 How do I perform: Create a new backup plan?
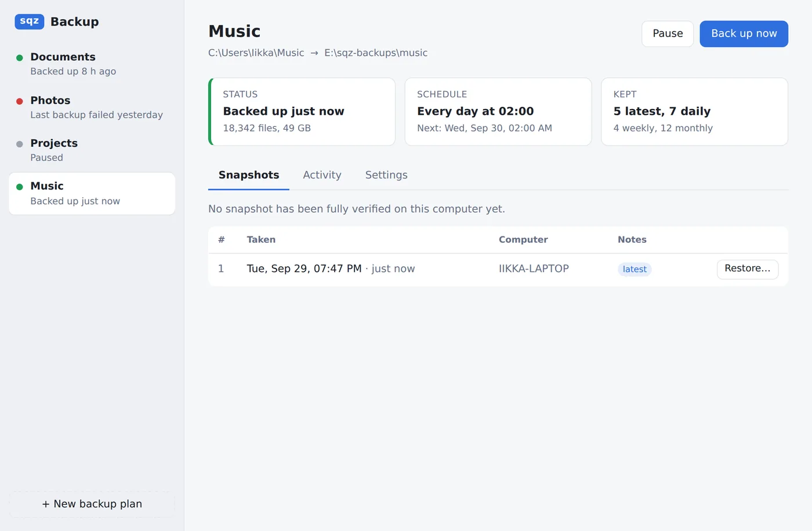point(92,504)
